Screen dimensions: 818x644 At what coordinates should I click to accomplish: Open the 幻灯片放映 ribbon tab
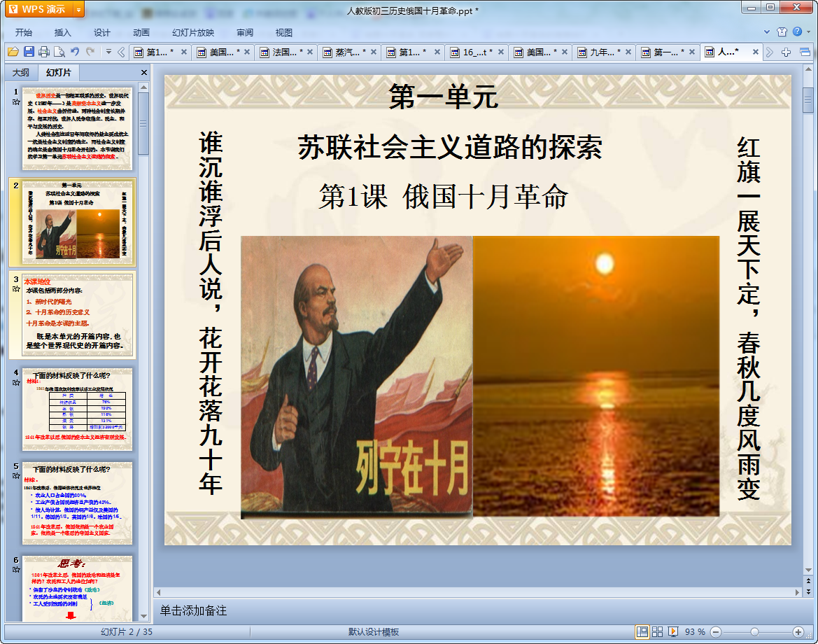coord(193,32)
